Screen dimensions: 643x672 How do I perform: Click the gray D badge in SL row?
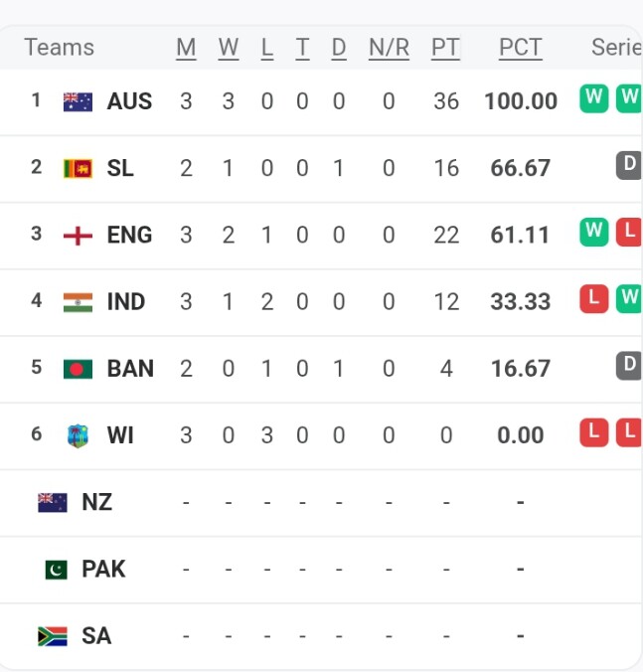click(x=629, y=165)
